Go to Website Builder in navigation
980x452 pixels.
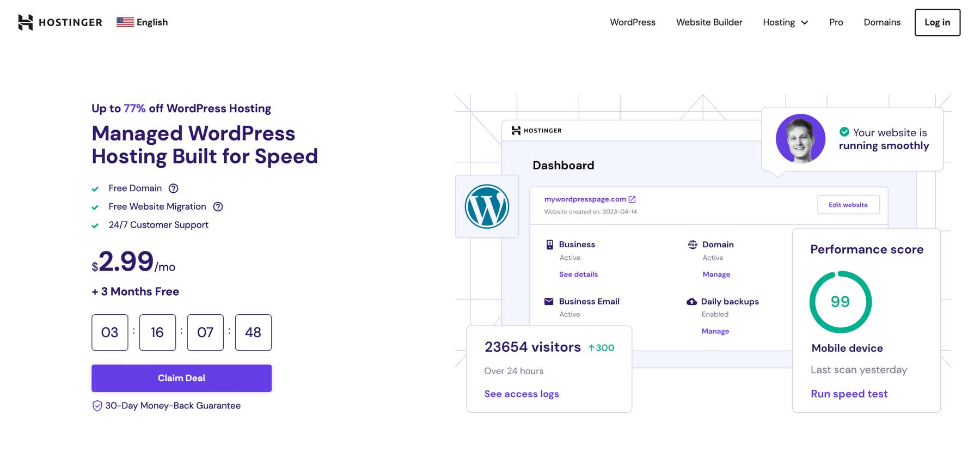click(x=709, y=22)
